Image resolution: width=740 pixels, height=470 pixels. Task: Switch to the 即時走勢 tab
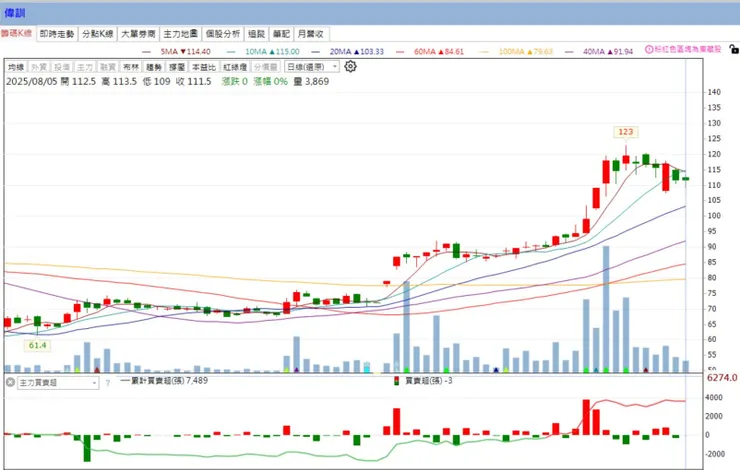click(57, 34)
